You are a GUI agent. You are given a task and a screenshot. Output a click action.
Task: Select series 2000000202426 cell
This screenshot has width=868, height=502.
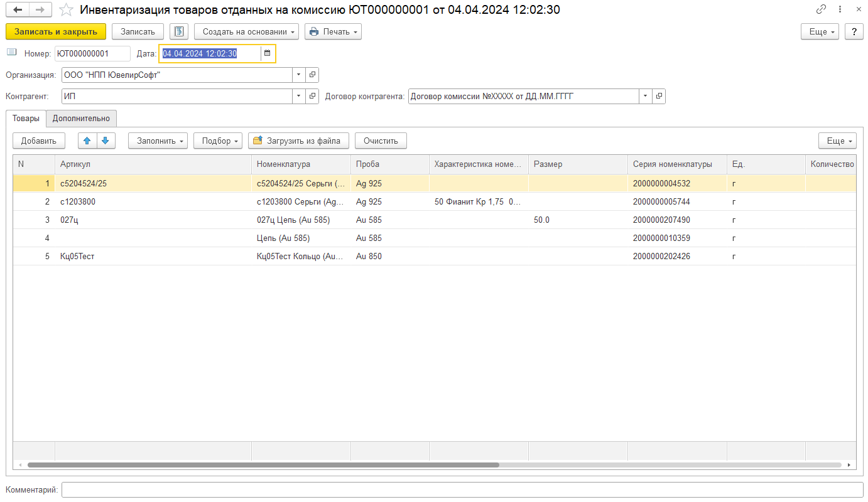[677, 257]
